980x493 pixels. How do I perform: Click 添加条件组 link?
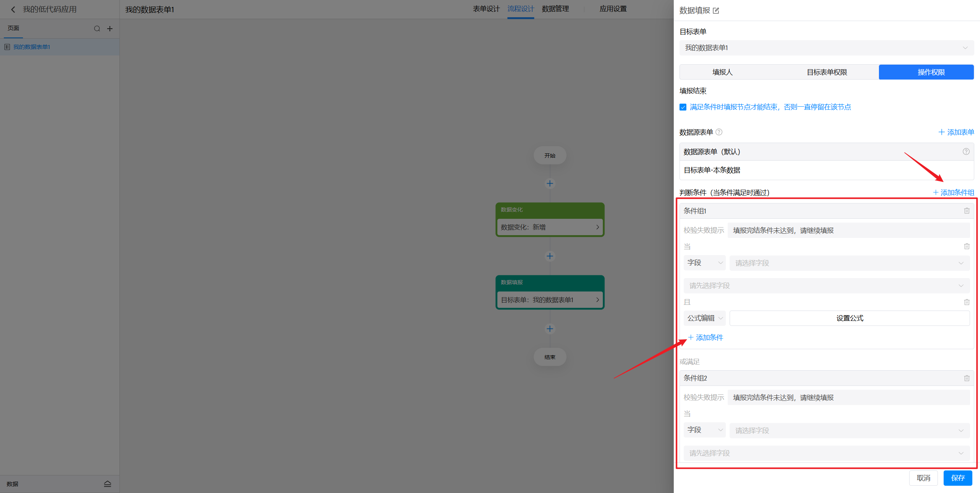(954, 192)
